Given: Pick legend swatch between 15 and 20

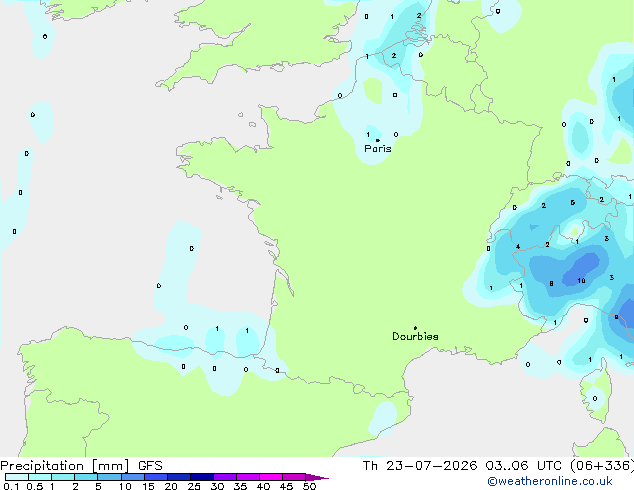Looking at the screenshot, I should tap(156, 477).
